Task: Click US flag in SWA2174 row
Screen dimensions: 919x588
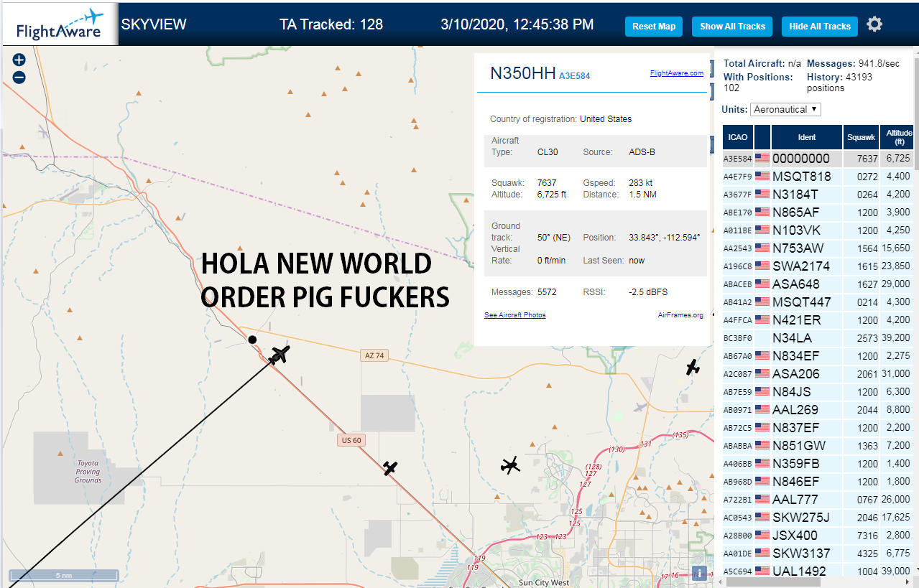Action: 762,266
